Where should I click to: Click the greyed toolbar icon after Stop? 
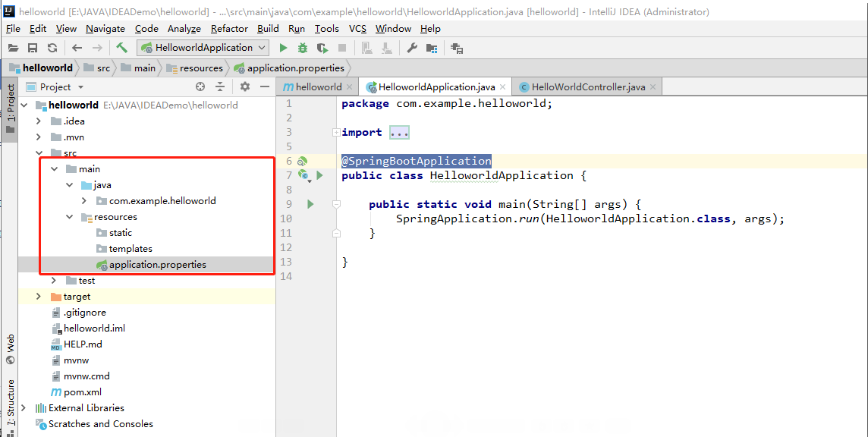366,49
